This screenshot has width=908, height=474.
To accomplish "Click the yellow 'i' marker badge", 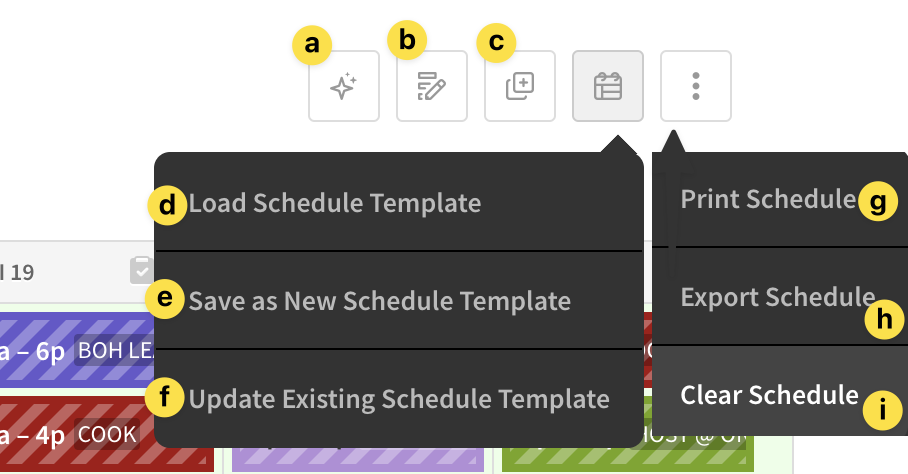I will tap(881, 408).
